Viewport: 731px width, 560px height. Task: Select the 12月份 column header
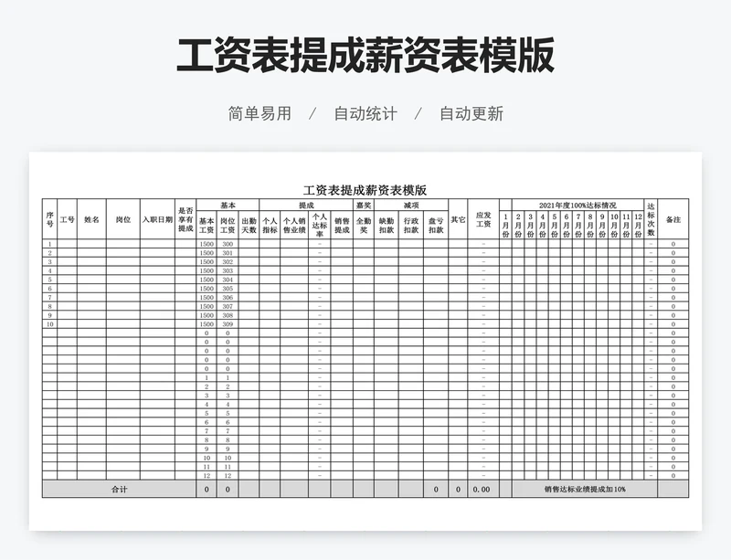(x=638, y=226)
